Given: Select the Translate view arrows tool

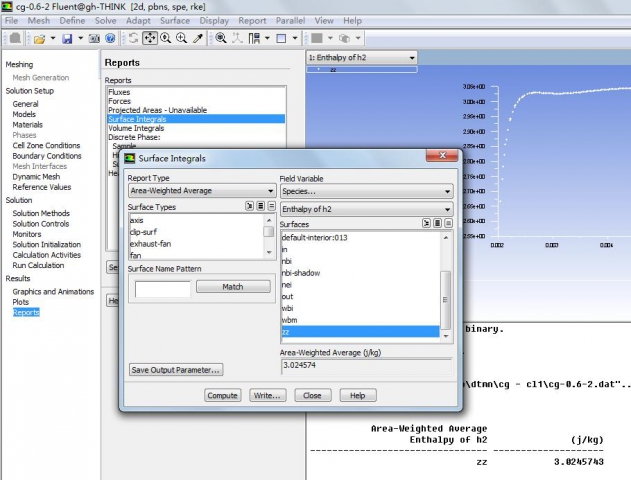Looking at the screenshot, I should click(149, 38).
